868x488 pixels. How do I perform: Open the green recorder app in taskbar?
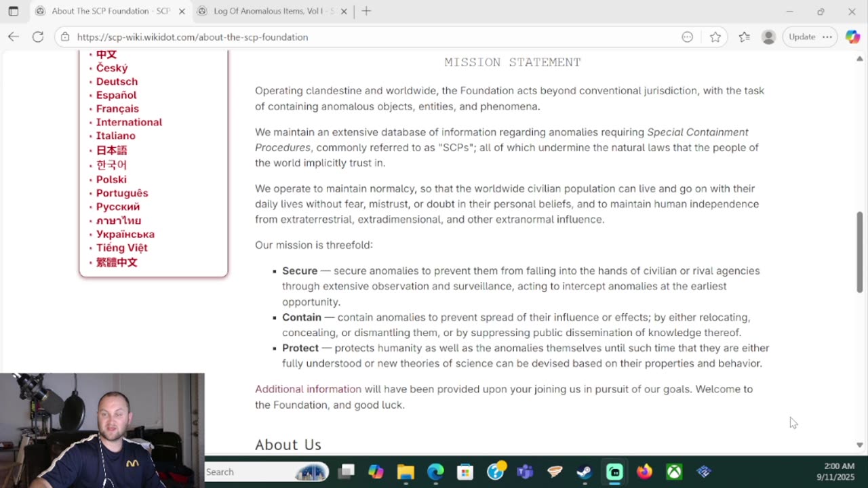(x=614, y=472)
